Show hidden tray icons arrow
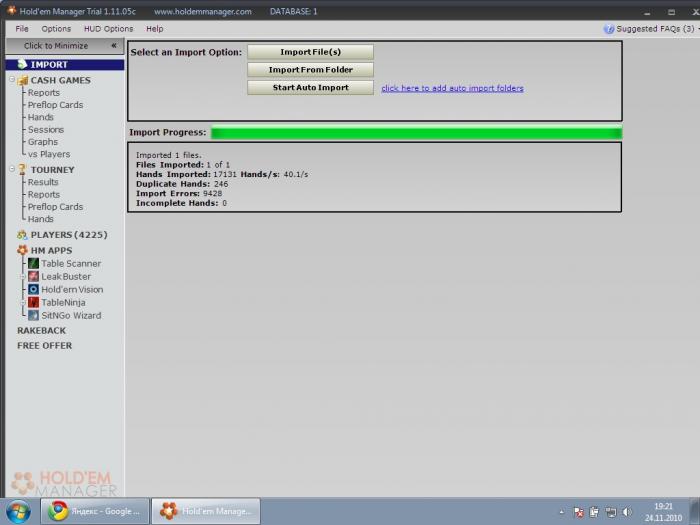 [562, 512]
